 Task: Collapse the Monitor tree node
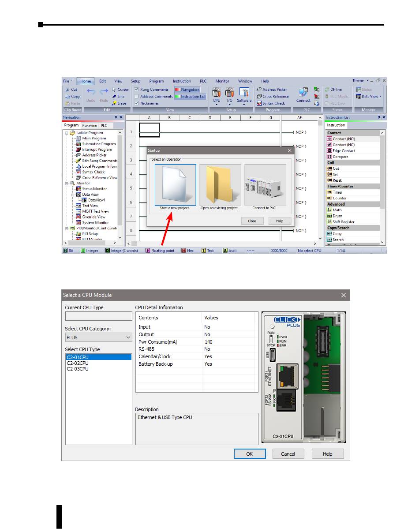click(67, 183)
